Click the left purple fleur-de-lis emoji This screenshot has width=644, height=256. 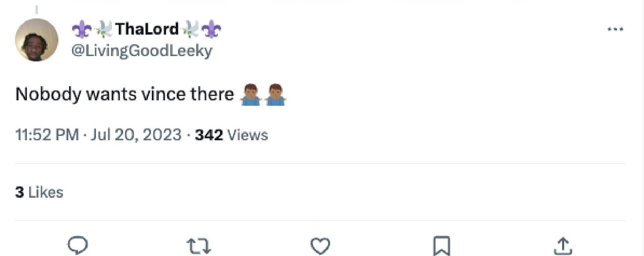click(x=82, y=29)
